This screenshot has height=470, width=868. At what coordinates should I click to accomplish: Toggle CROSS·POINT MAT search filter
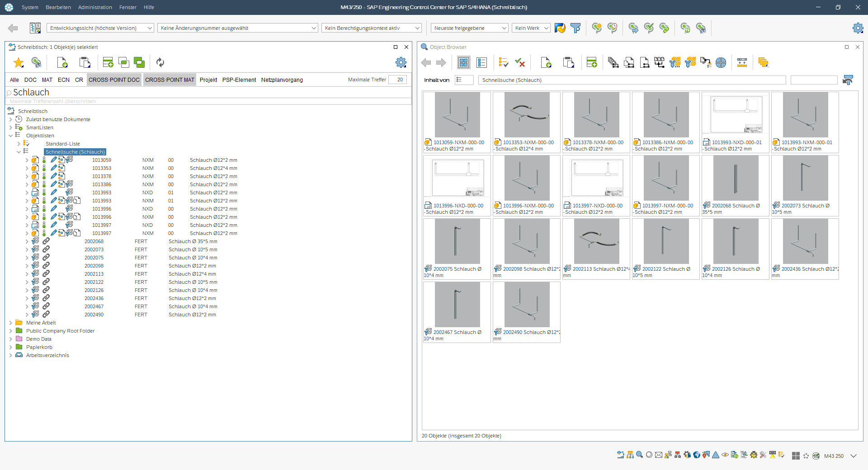pos(170,80)
